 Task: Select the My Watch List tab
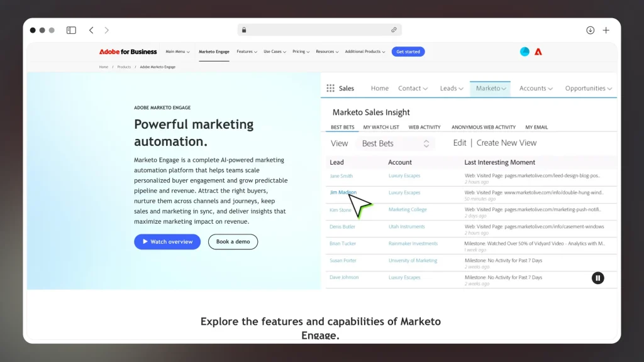pyautogui.click(x=380, y=126)
